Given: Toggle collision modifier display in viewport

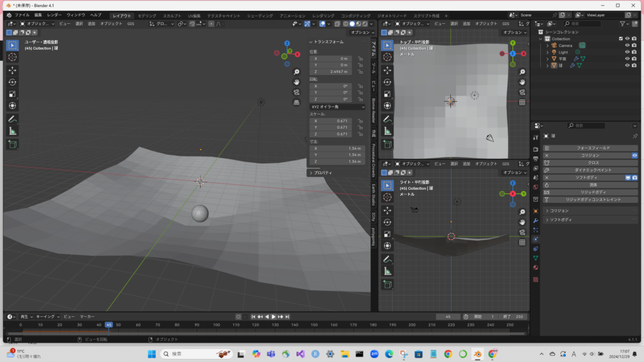Looking at the screenshot, I should click(635, 155).
